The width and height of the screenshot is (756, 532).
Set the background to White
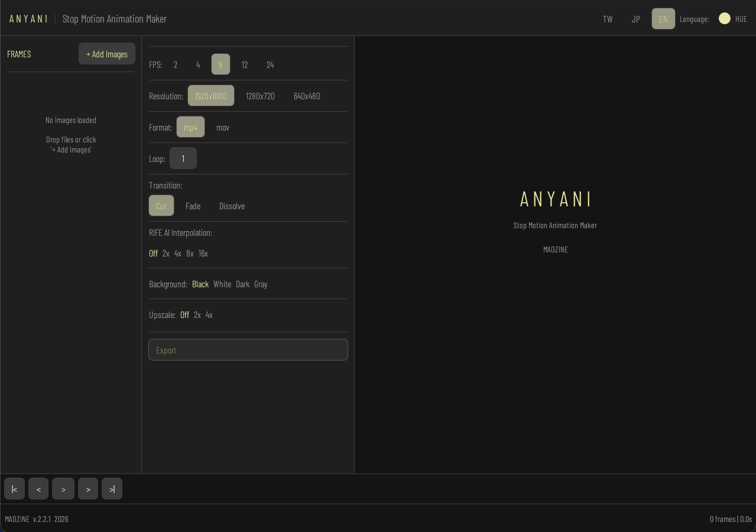click(222, 284)
